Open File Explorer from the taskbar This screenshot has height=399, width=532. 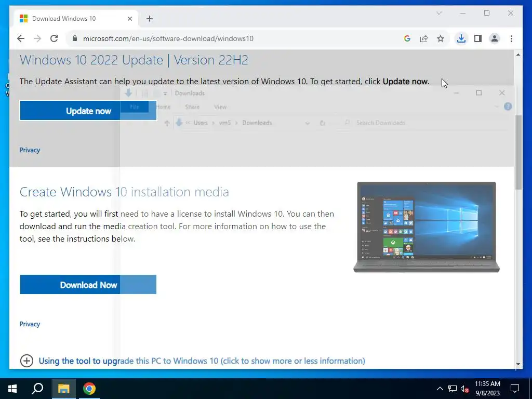click(63, 389)
